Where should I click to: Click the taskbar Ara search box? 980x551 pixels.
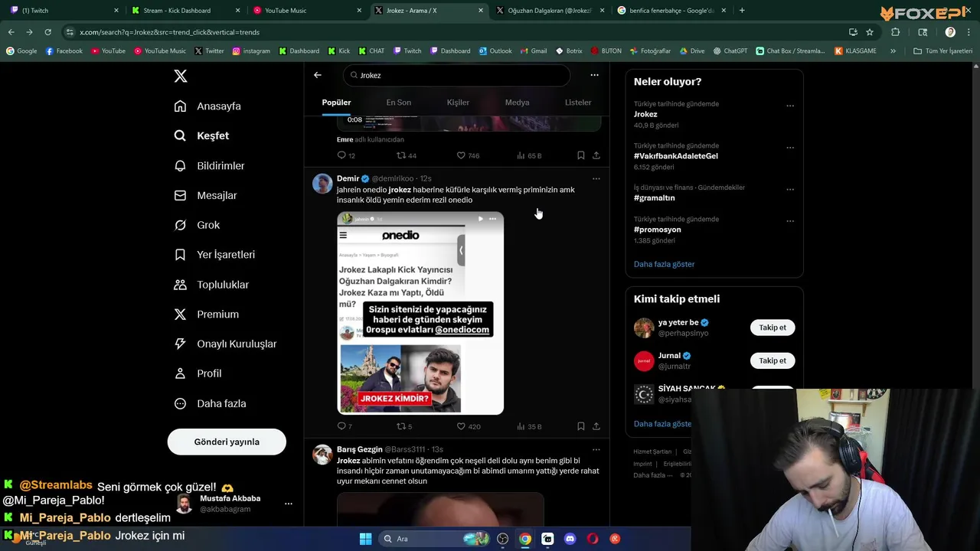(x=436, y=539)
